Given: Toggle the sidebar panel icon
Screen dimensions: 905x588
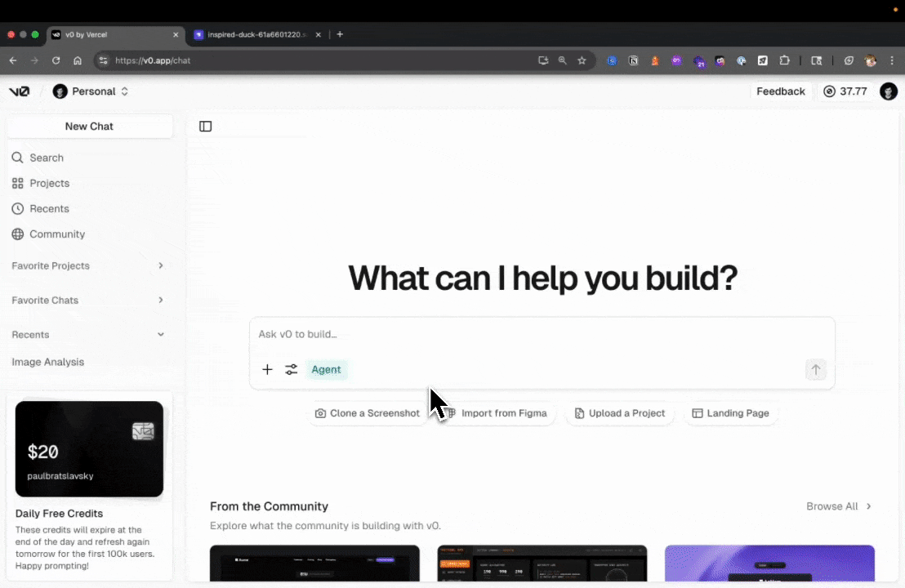Looking at the screenshot, I should pos(206,127).
